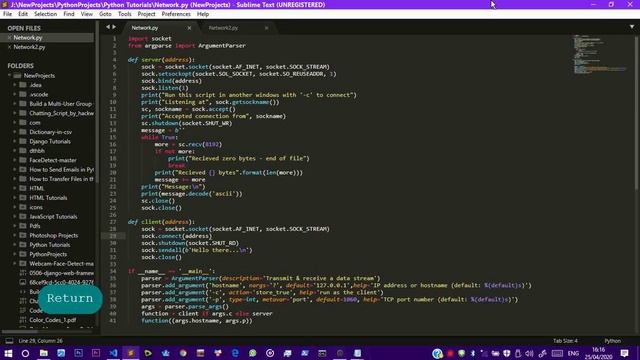Select Network2.py in Open Files
The height and width of the screenshot is (360, 640).
29,47
